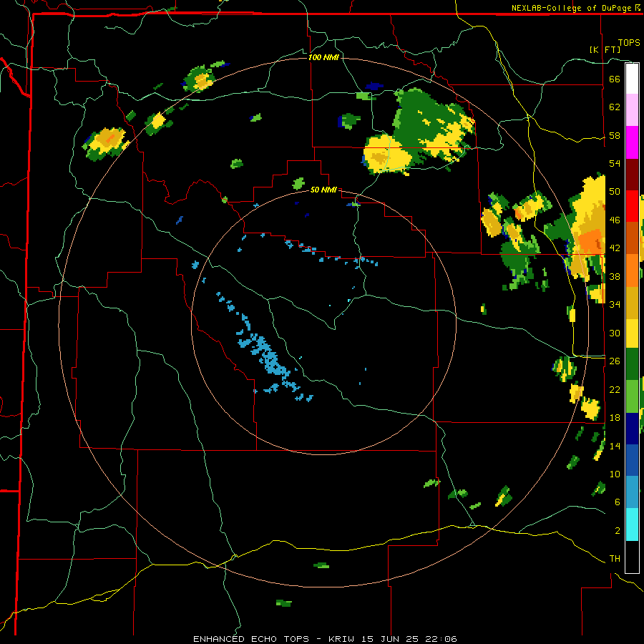Click the legend value 66
This screenshot has height=644, width=644.
click(x=615, y=79)
